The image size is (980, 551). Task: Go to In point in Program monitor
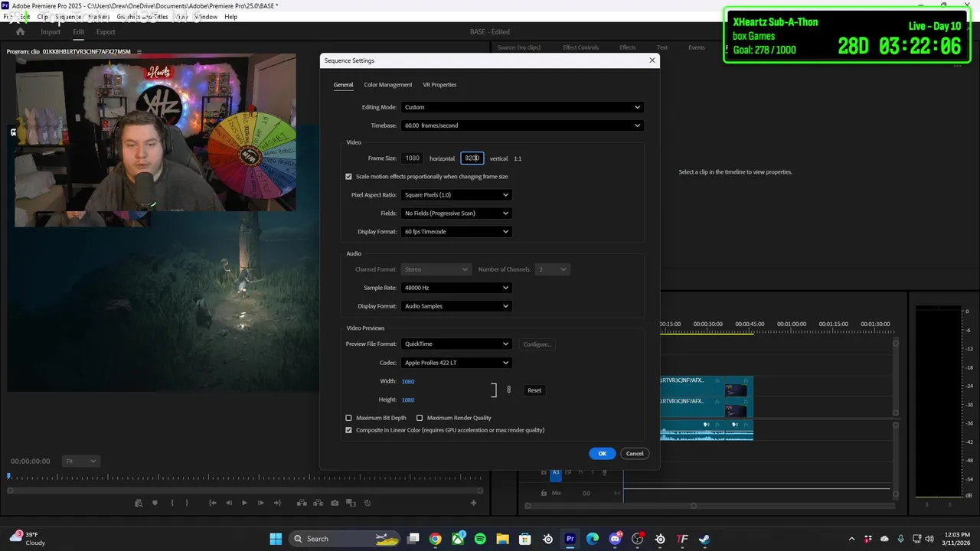click(x=212, y=503)
